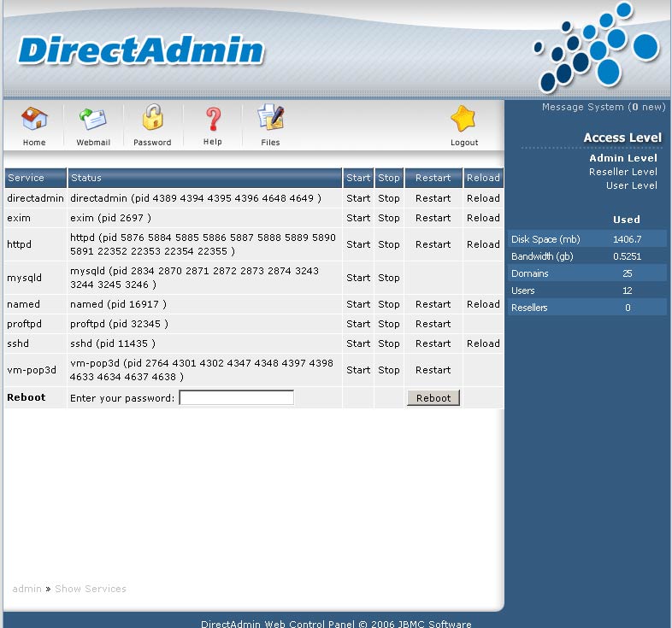Restart the httpd service
Image resolution: width=672 pixels, height=628 pixels.
pos(433,244)
